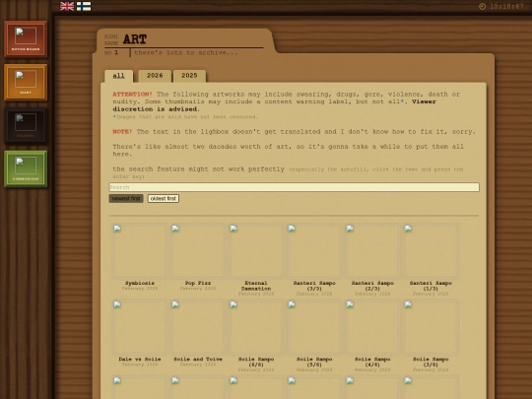
Task: Open the Commissions sidebar tile
Action: [26, 169]
